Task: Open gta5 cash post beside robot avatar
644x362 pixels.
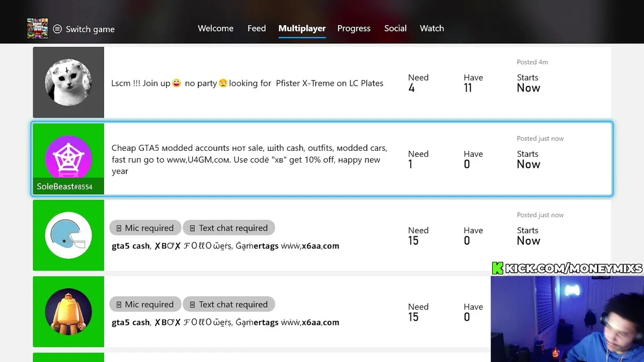Action: pos(225,322)
